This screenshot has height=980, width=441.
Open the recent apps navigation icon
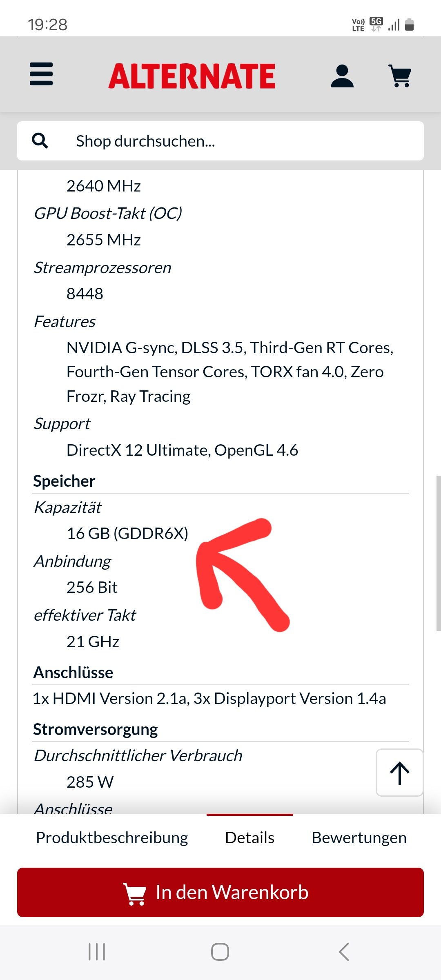97,952
